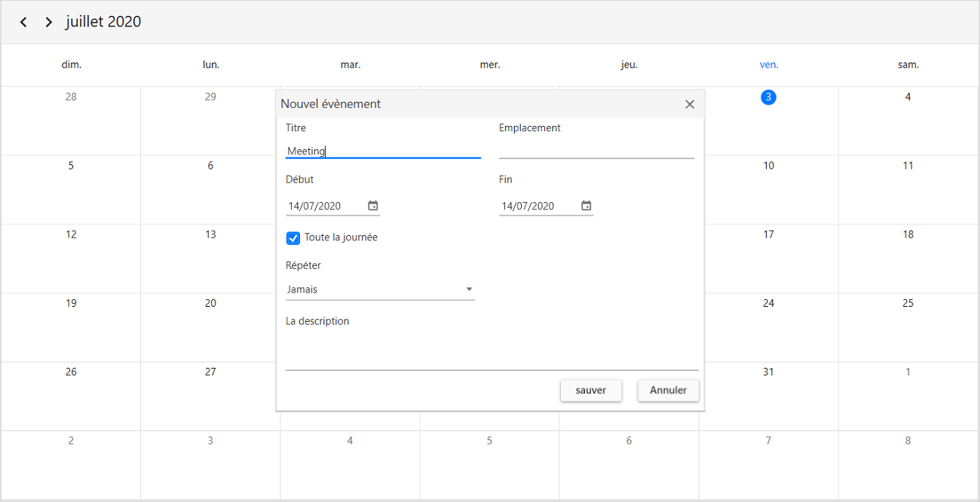Go to previous month arrow
980x502 pixels.
(23, 22)
